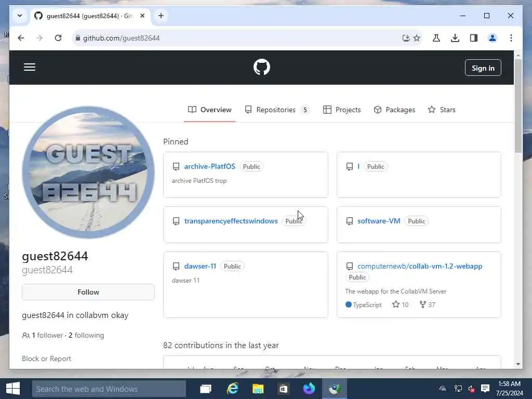This screenshot has width=532, height=399.
Task: Open computernewb/collab-vm-1.2-webapp repository
Action: [x=420, y=266]
